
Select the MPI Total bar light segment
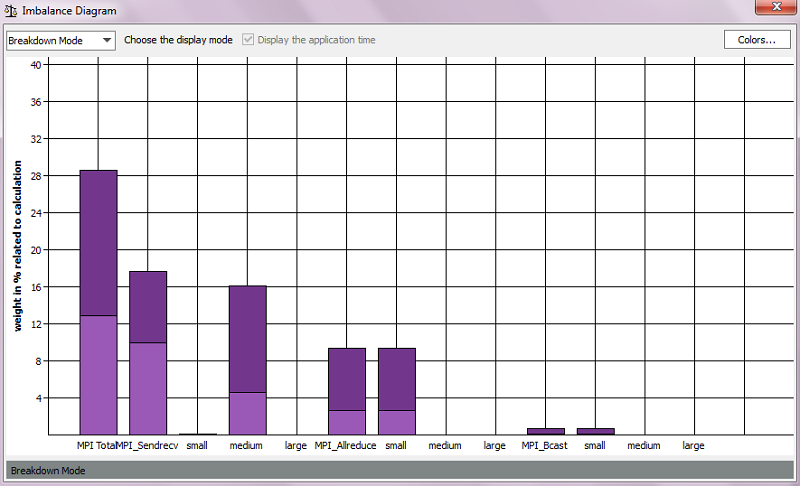click(98, 375)
